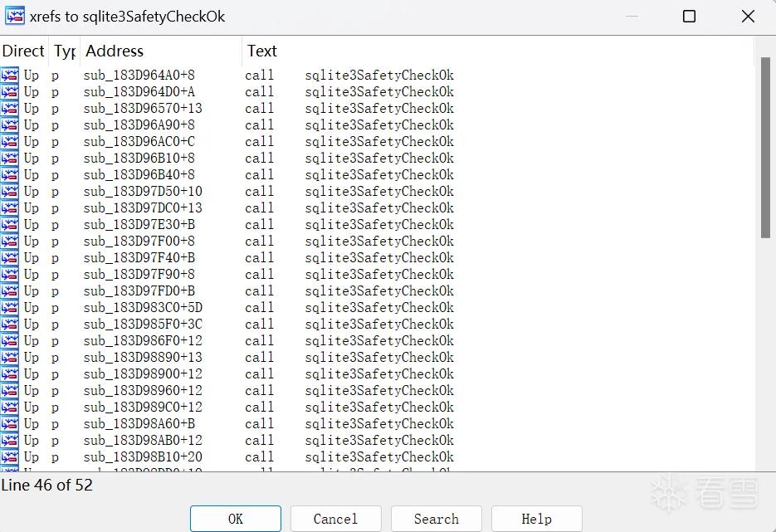Click the xref icon for sub_183D985F0+3C
The width and height of the screenshot is (776, 532).
click(x=10, y=325)
